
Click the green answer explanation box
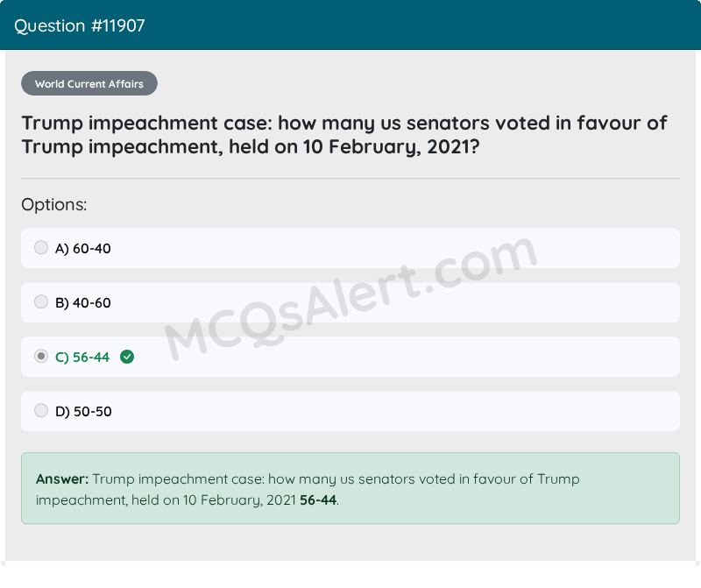point(350,488)
